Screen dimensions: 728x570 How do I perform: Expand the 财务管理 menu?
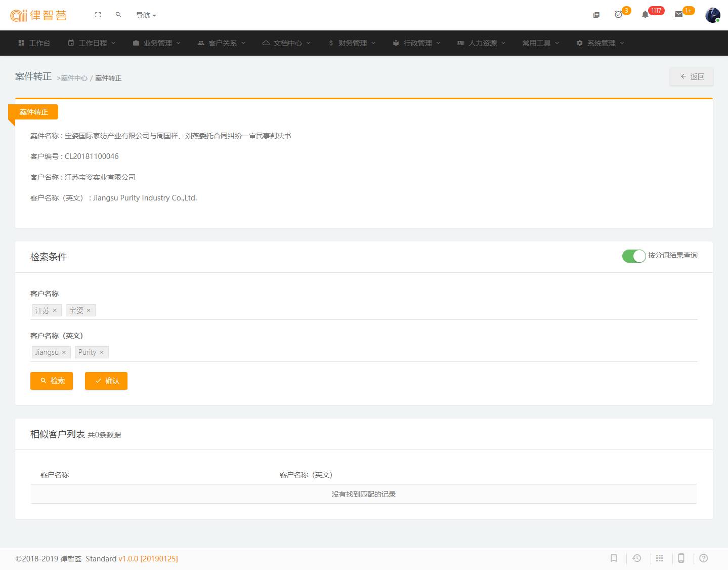[x=352, y=43]
